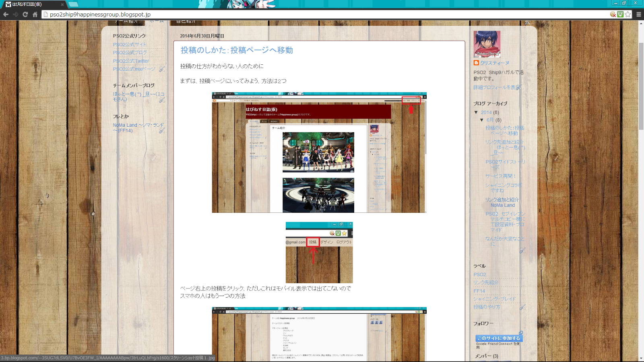The height and width of the screenshot is (362, 644).
Task: Click the wrench icon beside PSO2公式mixiページ
Action: 162,69
